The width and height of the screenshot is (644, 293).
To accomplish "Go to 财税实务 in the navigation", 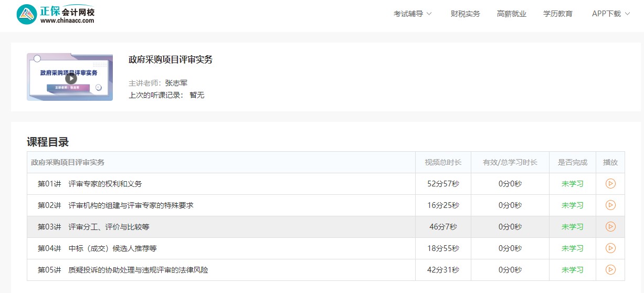I will [465, 14].
